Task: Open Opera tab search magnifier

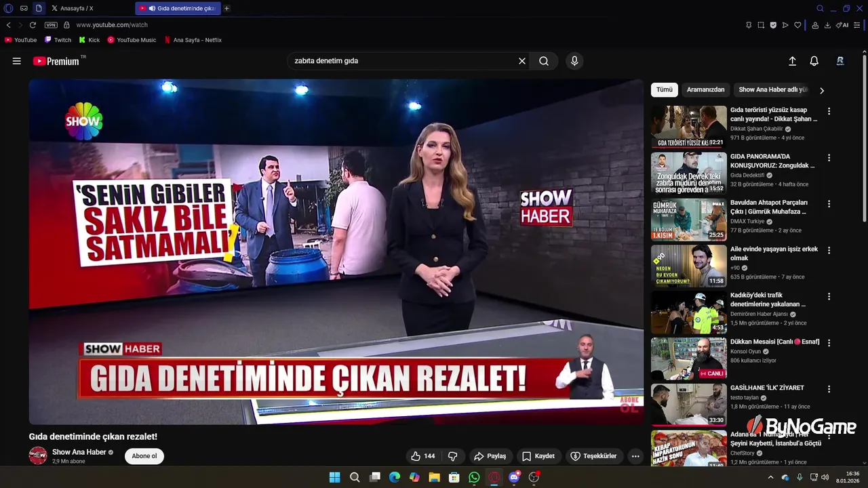Action: pos(820,8)
